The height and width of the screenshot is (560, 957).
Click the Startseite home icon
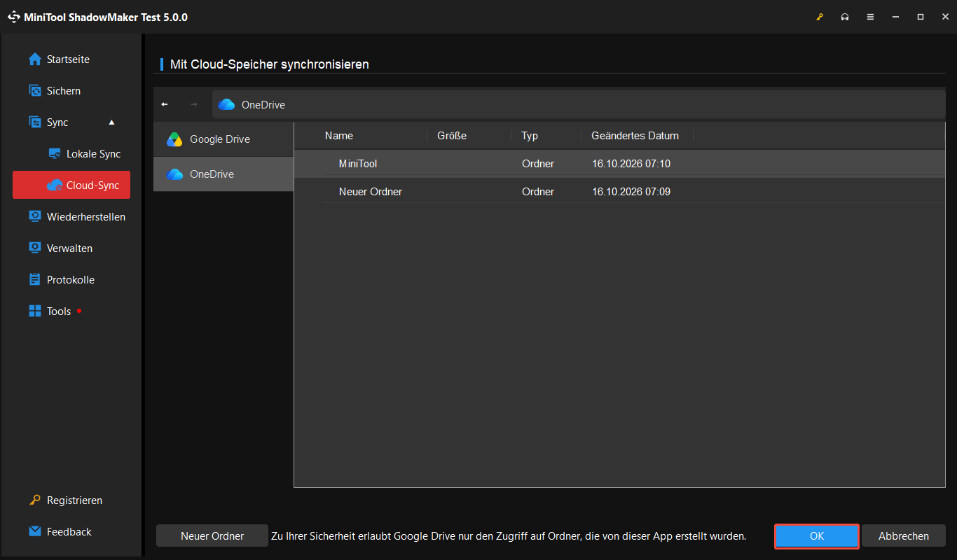[35, 59]
